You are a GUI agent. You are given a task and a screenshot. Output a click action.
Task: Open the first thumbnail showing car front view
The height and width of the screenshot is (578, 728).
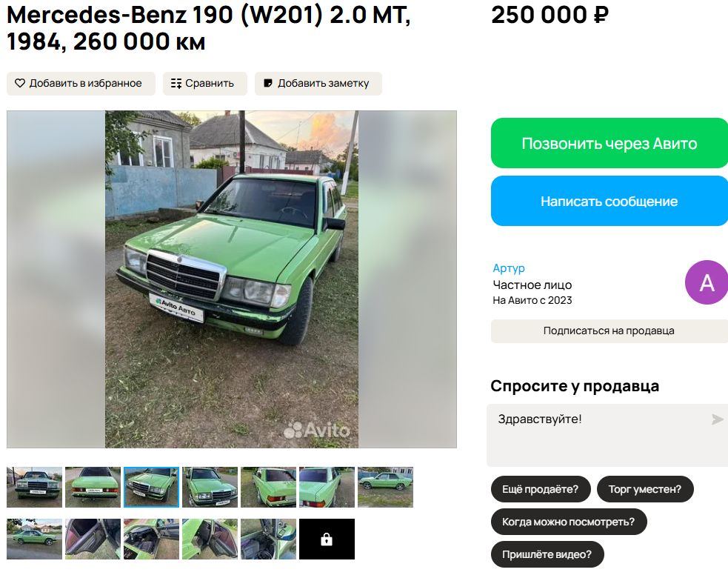coord(34,487)
